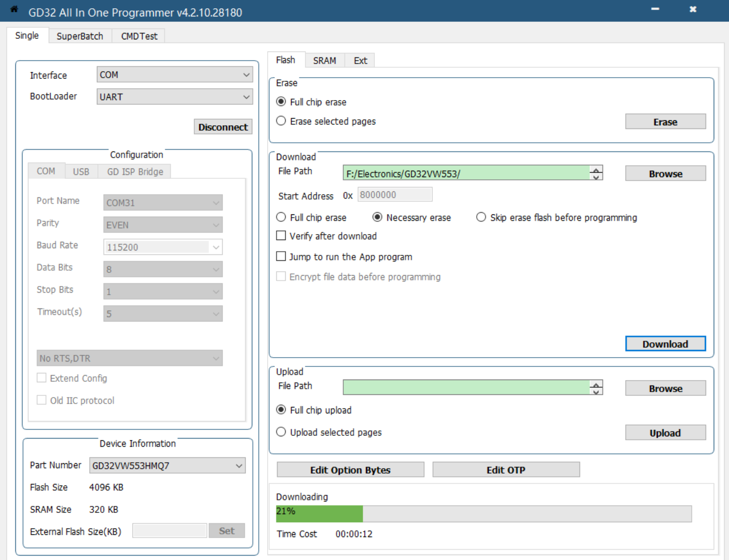Open the Timeout(s) dropdown
The height and width of the screenshot is (560, 729).
coord(163,313)
